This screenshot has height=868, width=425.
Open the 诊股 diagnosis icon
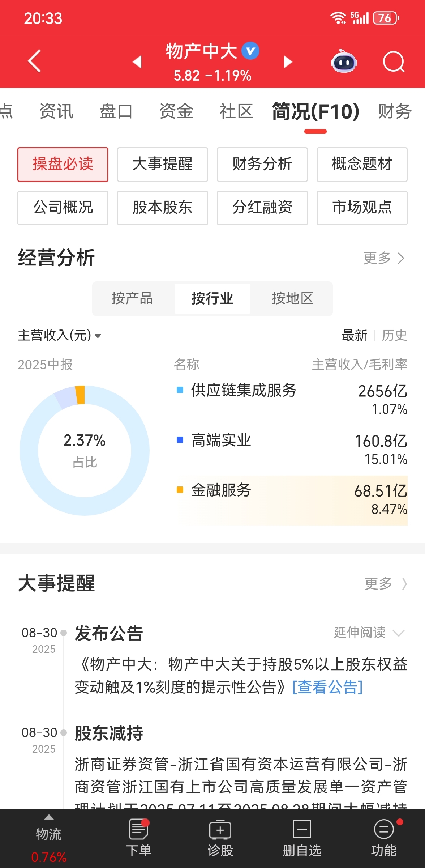(220, 838)
